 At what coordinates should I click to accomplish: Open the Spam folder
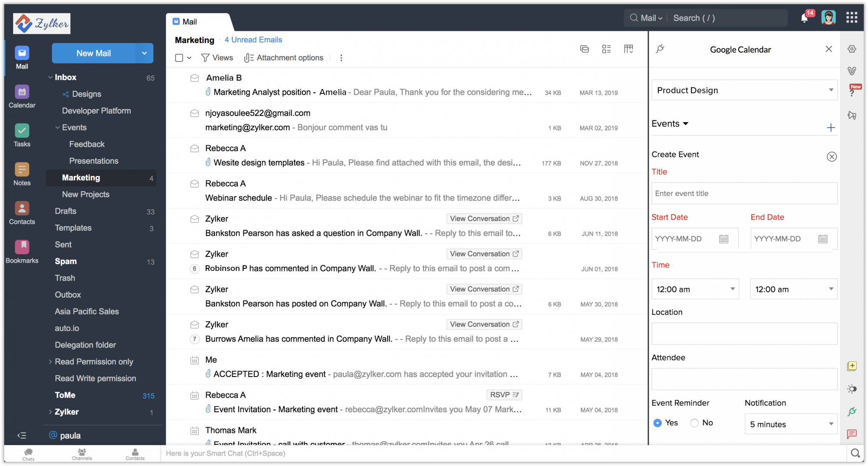pos(66,261)
